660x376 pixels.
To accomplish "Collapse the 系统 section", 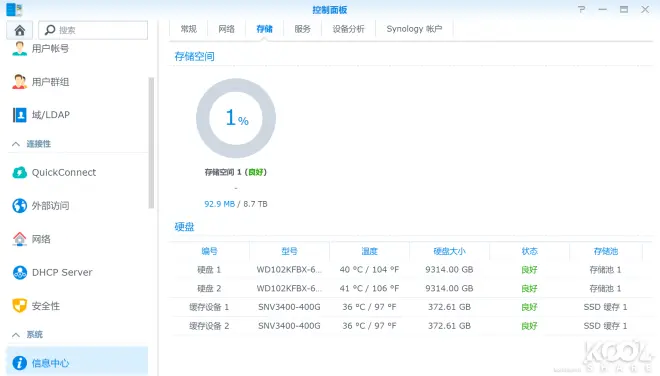I will [x=16, y=335].
